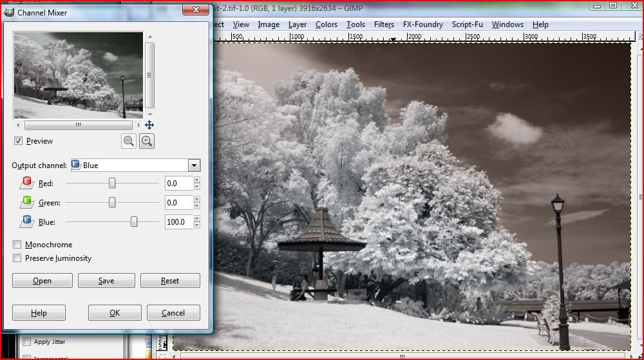Click the Green value input field

(179, 203)
